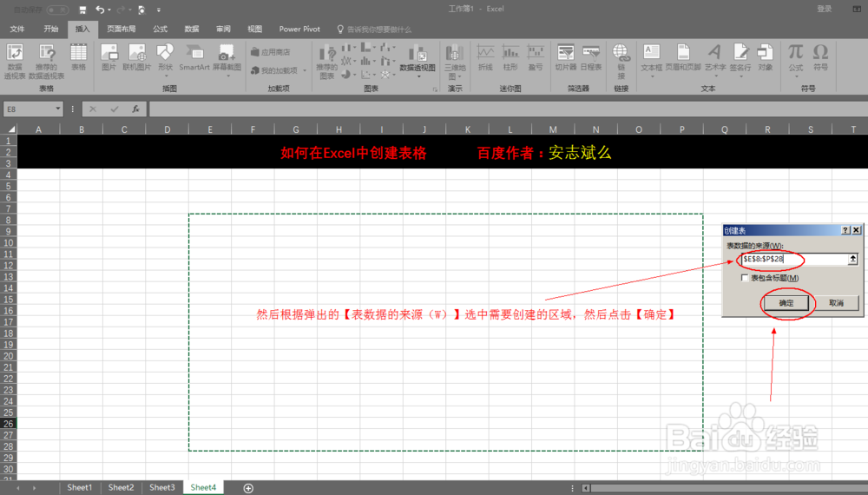This screenshot has width=868, height=495.
Task: Open Online Pictures (联机图片)
Action: pos(137,57)
